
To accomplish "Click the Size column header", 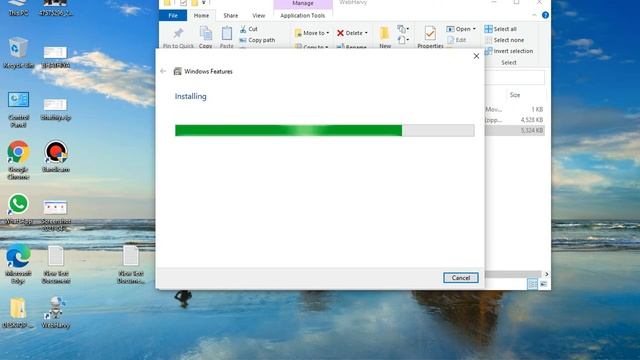I will coord(515,95).
